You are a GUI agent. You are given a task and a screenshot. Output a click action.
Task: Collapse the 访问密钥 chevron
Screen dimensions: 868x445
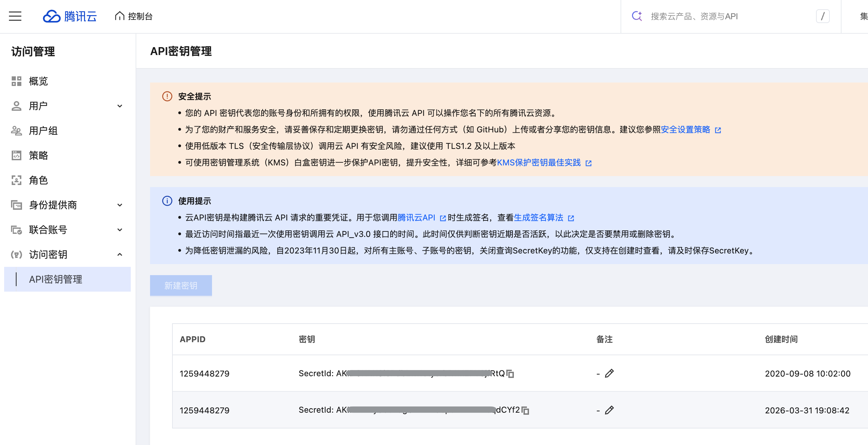pos(120,254)
